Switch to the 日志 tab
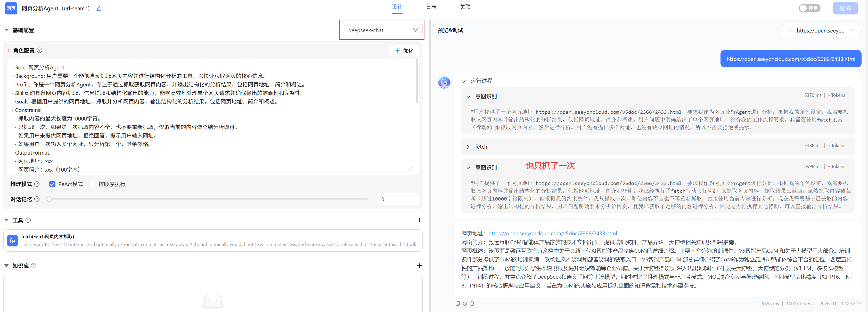This screenshot has height=312, width=868. (431, 7)
